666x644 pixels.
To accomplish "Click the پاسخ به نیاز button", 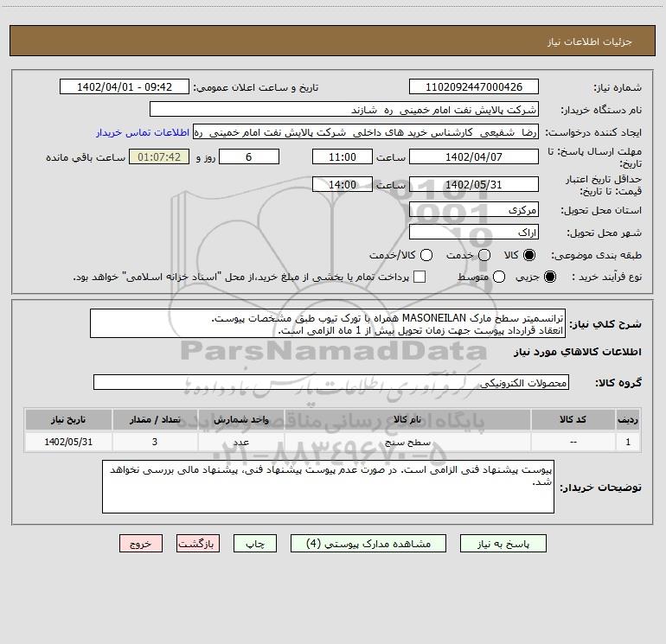I will click(503, 544).
